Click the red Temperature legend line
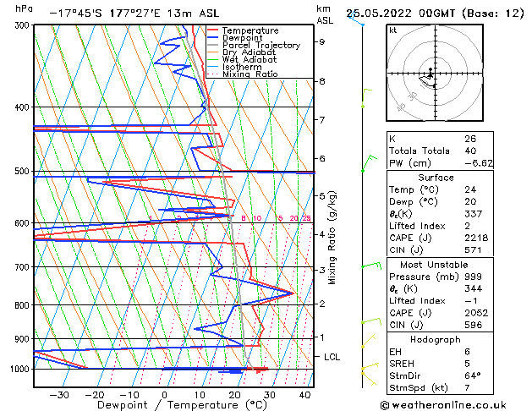This screenshot has height=411, width=532. click(213, 30)
